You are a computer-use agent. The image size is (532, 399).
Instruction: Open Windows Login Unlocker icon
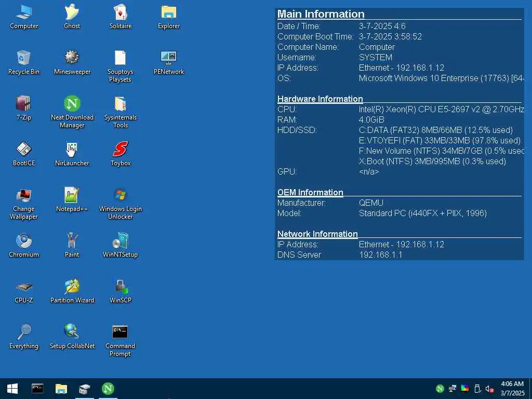[121, 204]
